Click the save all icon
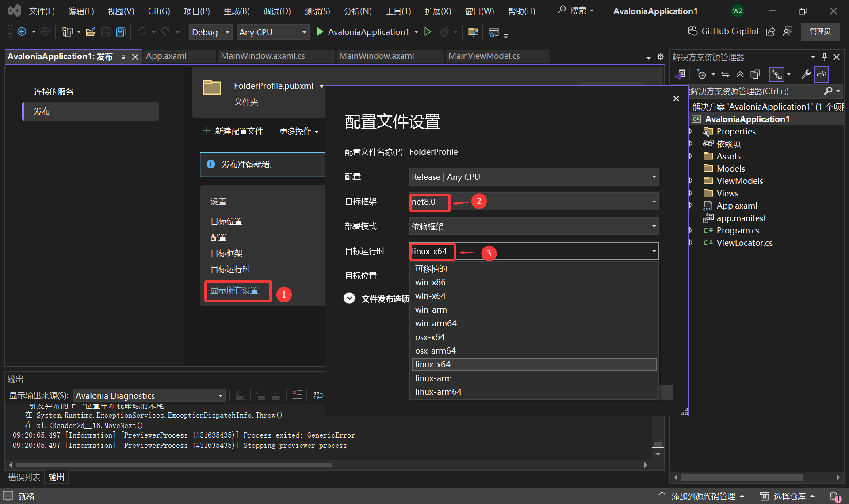Viewport: 849px width, 504px height. [x=120, y=32]
